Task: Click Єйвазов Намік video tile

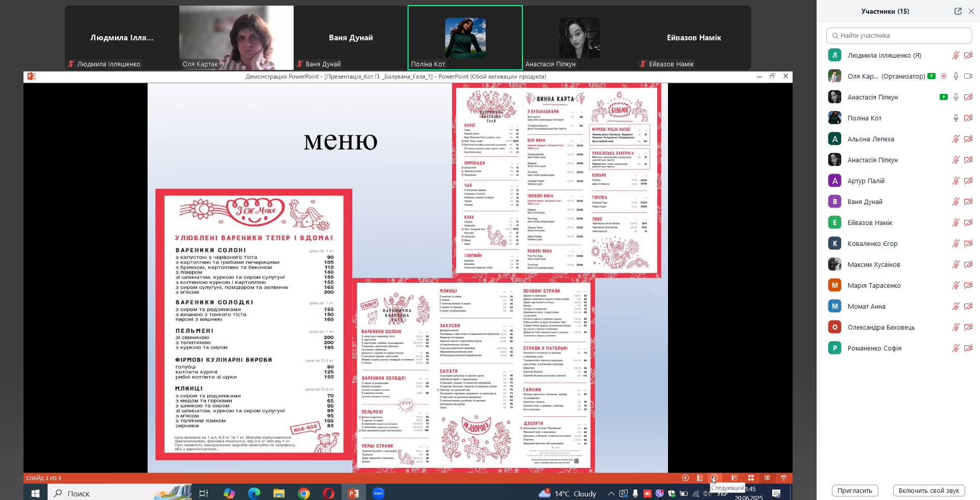Action: (x=694, y=38)
